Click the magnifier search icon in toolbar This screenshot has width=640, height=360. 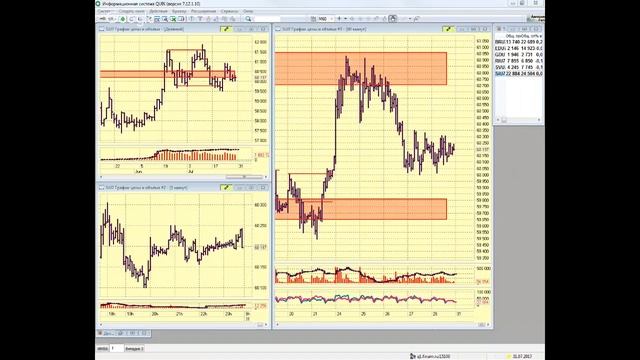(x=248, y=19)
